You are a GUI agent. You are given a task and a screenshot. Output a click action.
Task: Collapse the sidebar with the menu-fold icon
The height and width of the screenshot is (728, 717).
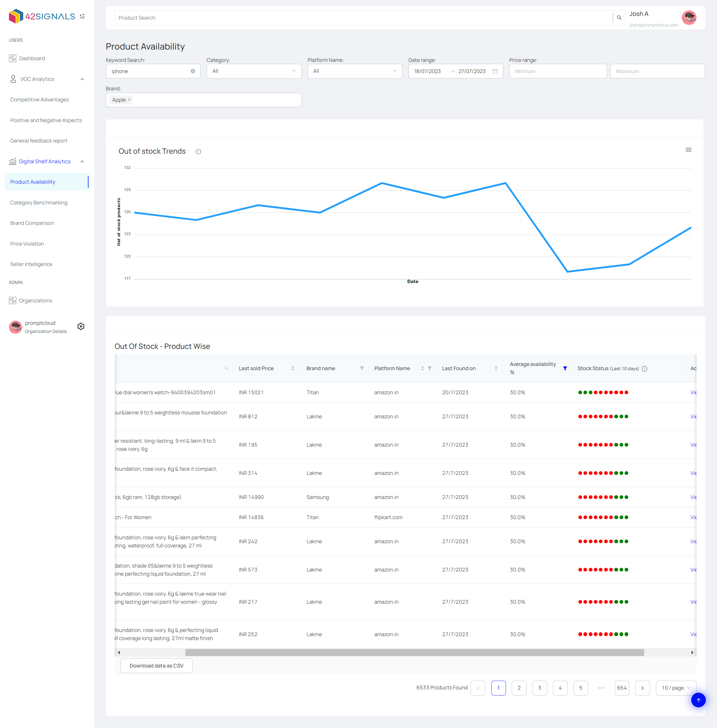pos(82,16)
